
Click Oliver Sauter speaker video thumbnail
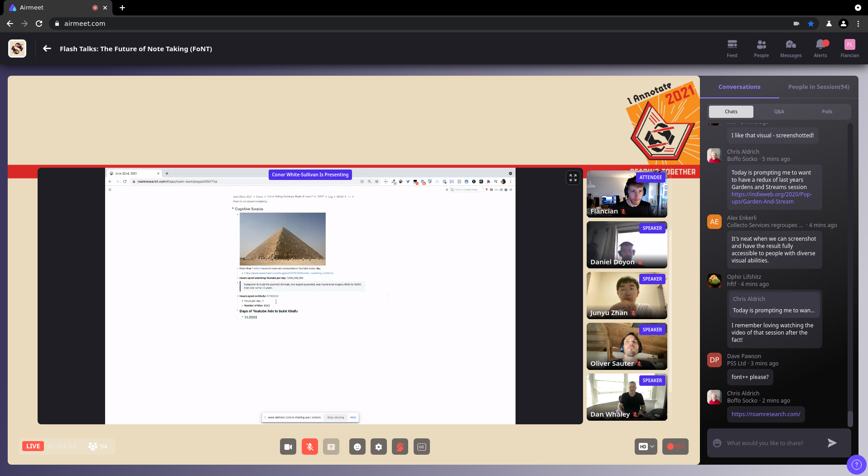click(627, 346)
